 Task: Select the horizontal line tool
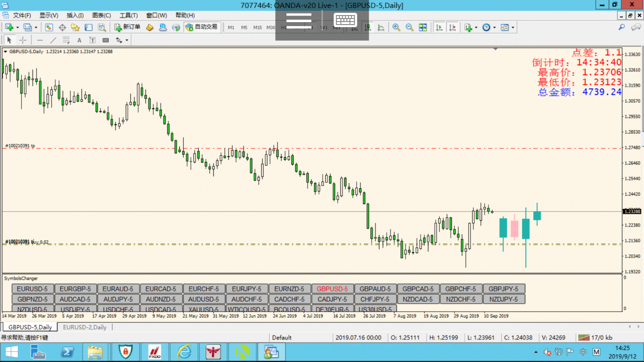(40, 40)
